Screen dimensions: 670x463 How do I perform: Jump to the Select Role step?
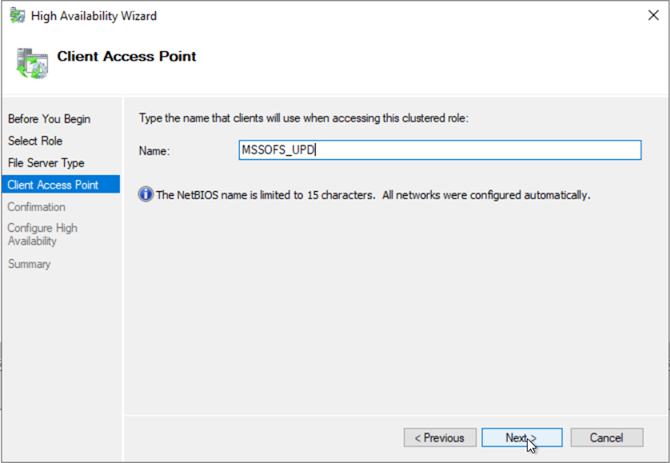click(35, 141)
